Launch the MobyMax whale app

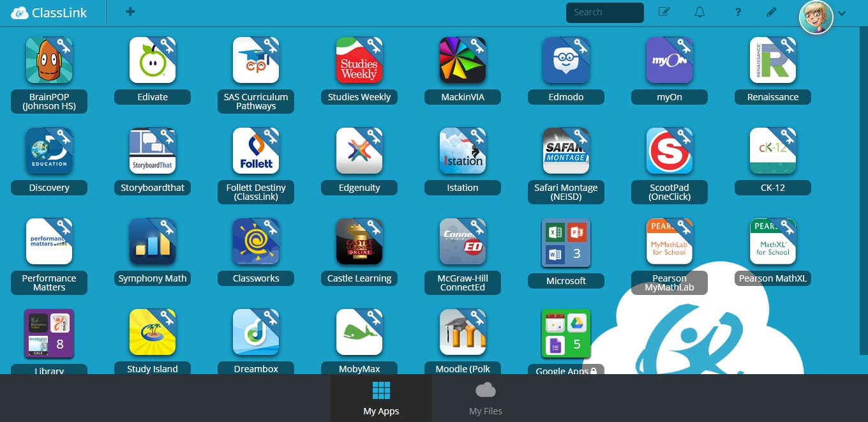359,332
